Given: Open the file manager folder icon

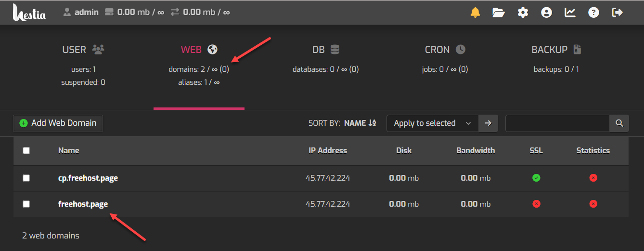Looking at the screenshot, I should (499, 13).
